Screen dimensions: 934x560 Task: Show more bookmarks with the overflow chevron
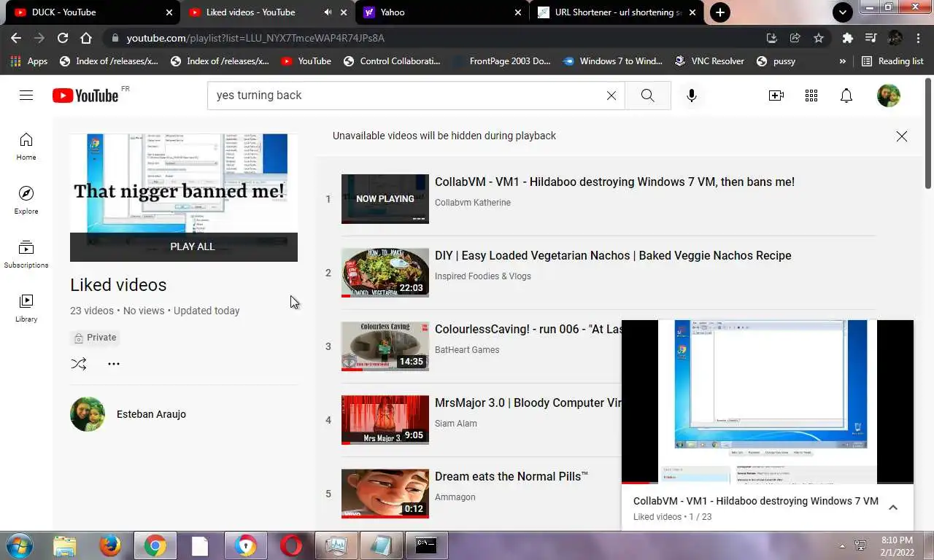click(x=843, y=61)
